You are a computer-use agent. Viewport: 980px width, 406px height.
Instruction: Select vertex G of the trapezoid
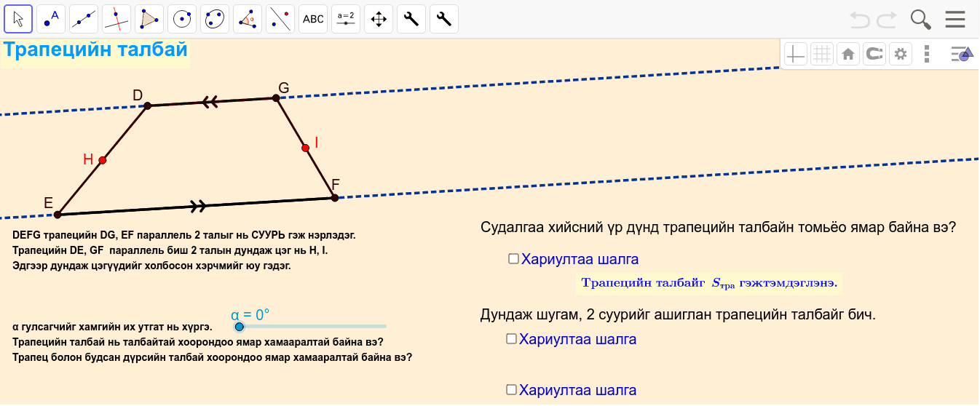coord(276,97)
